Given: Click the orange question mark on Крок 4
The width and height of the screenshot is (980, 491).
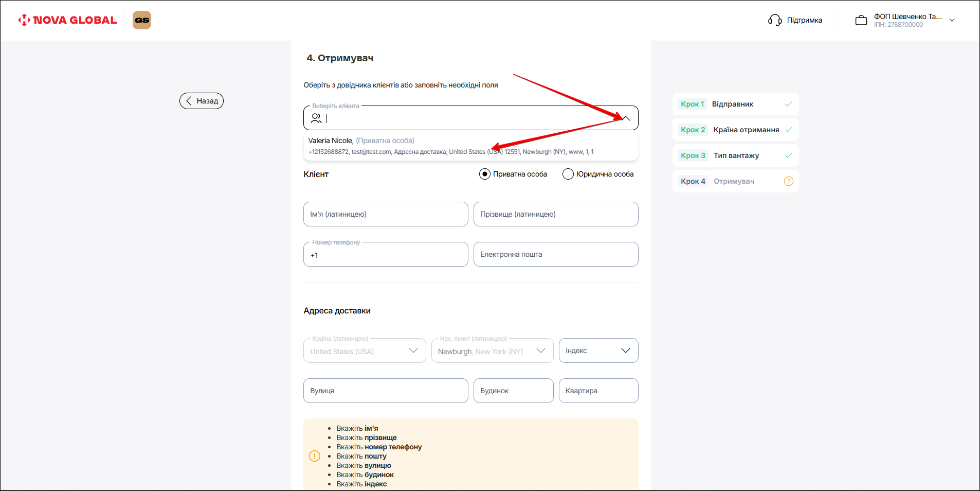Looking at the screenshot, I should 788,181.
